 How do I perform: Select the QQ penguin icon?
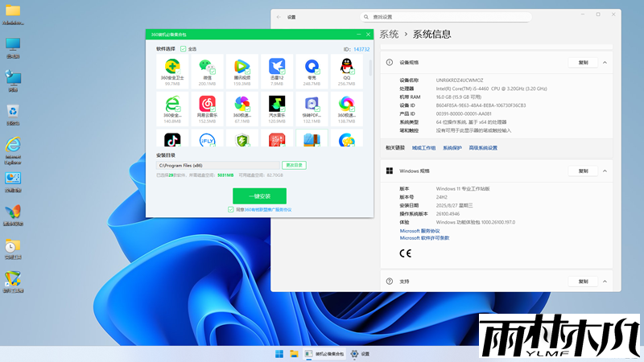[x=346, y=68]
